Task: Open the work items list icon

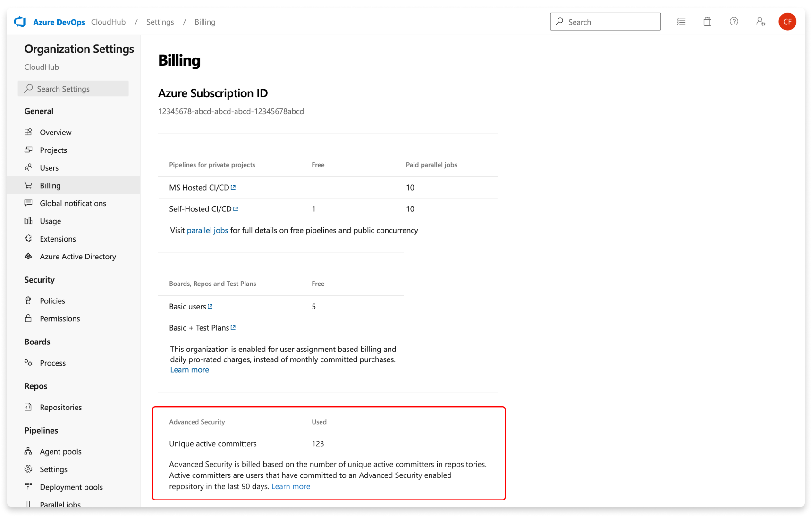Action: tap(681, 21)
